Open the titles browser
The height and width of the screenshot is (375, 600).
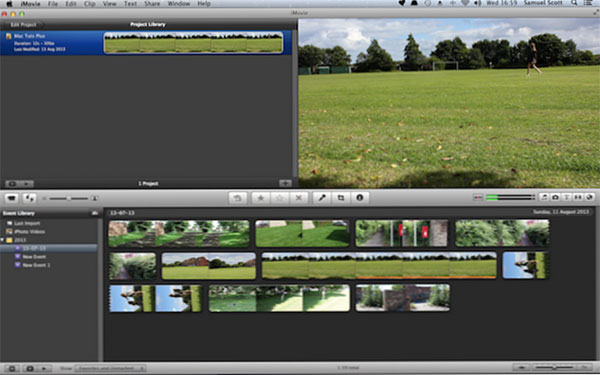(x=567, y=197)
